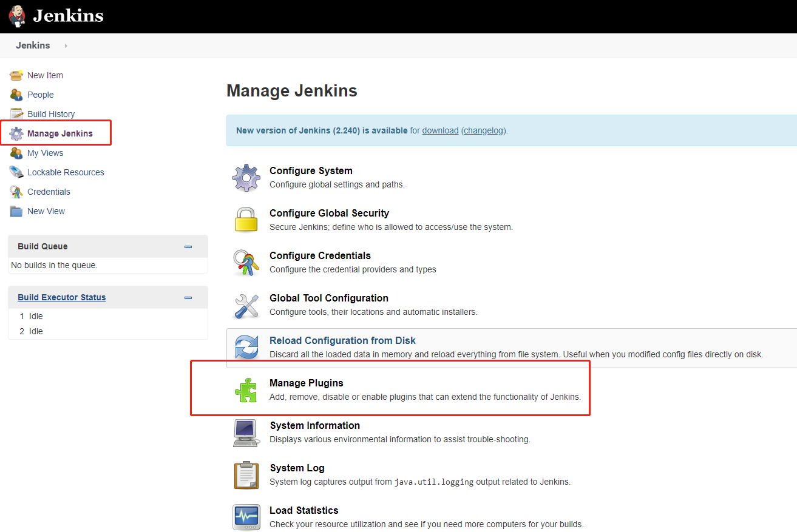Click the download link for new version

pyautogui.click(x=440, y=130)
